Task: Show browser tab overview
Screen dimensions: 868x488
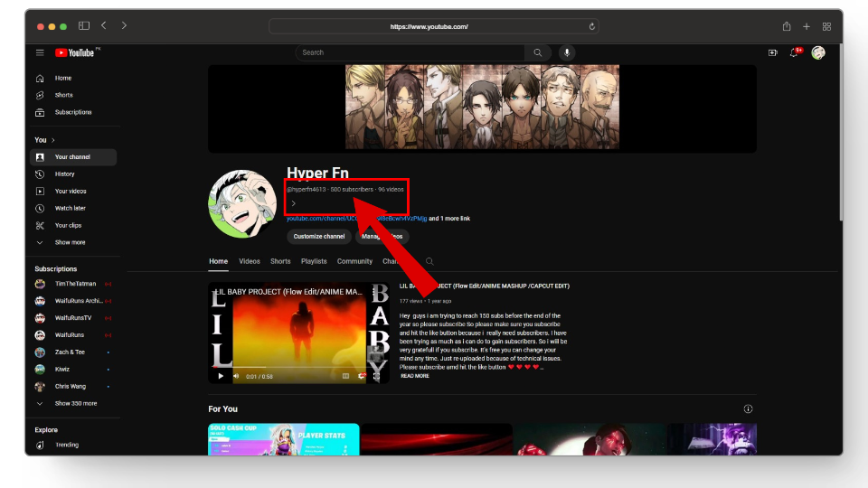Action: tap(826, 26)
